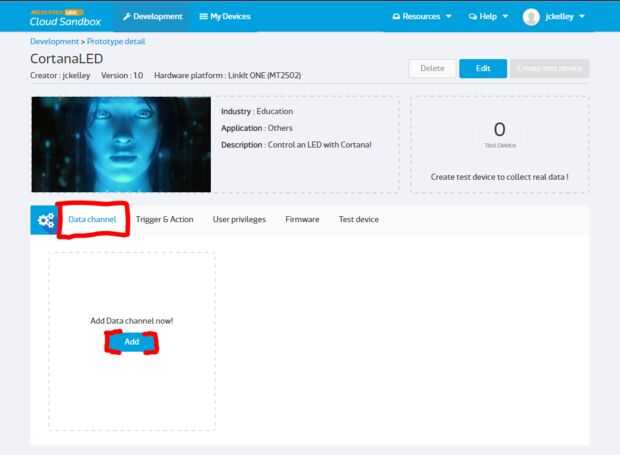Screen dimensions: 620x455
Task: Click 'Create test device to collect real data' text
Action: (x=499, y=177)
